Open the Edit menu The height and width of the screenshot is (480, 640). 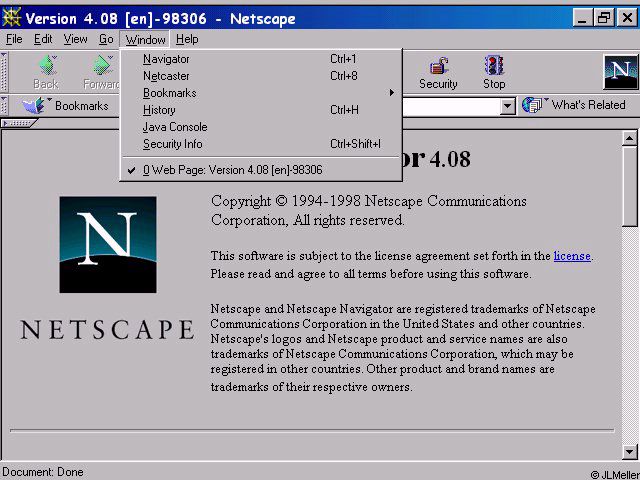coord(43,39)
